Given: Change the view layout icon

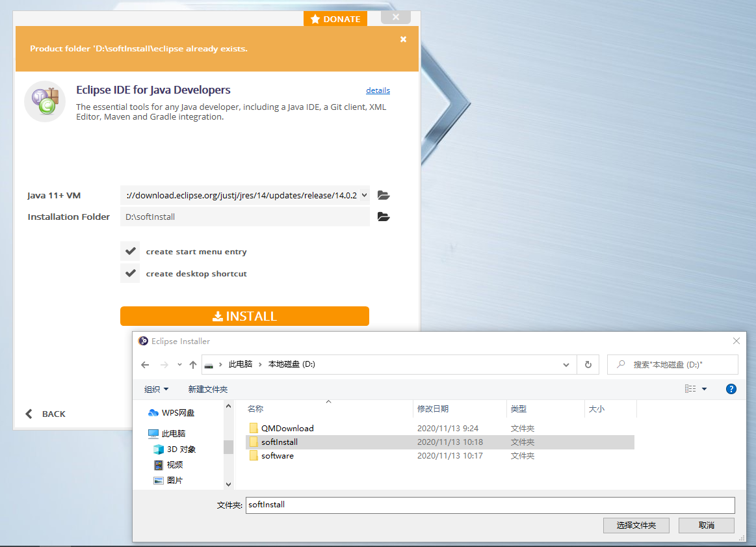Looking at the screenshot, I should (x=690, y=389).
